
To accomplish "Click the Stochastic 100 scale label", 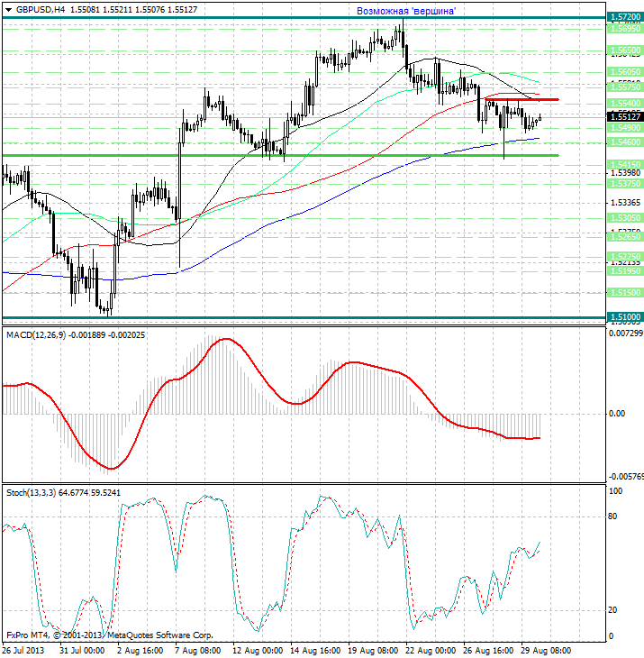I will (615, 491).
